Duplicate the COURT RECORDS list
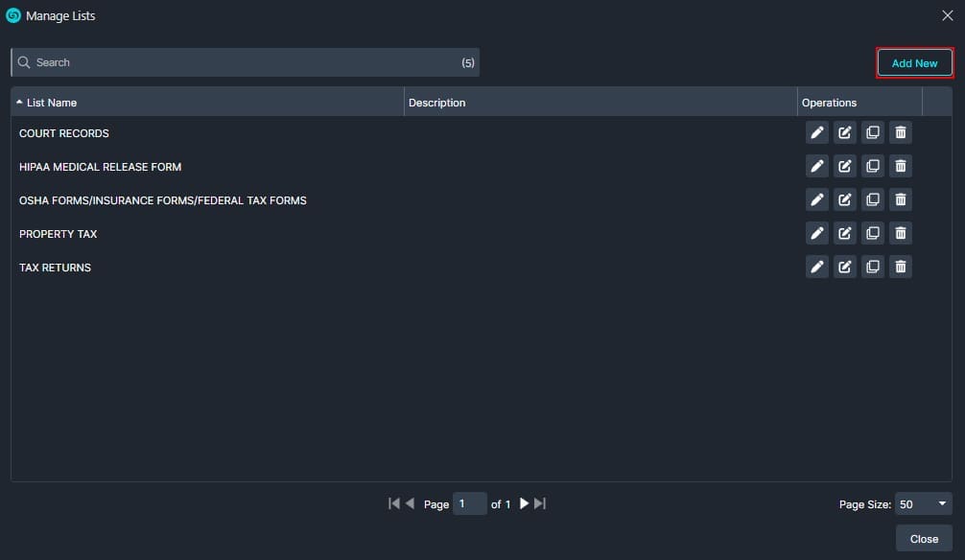Viewport: 965px width, 560px height. 872,132
